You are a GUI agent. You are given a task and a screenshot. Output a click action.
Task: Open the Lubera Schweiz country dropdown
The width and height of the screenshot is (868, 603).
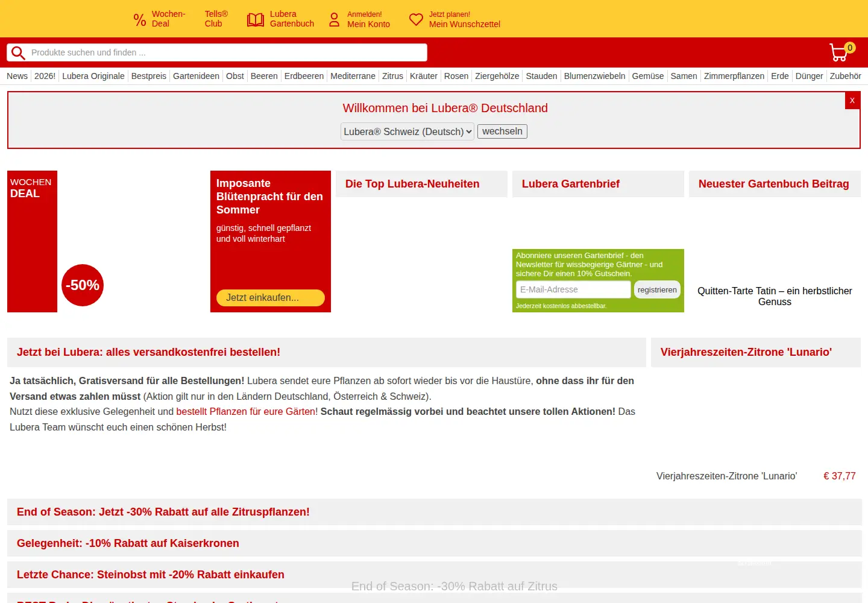coord(407,131)
